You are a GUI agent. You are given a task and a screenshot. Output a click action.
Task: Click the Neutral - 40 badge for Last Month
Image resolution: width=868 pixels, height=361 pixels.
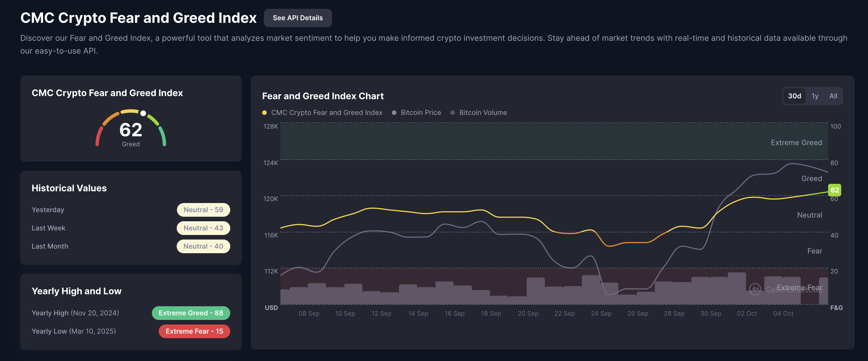pos(203,246)
